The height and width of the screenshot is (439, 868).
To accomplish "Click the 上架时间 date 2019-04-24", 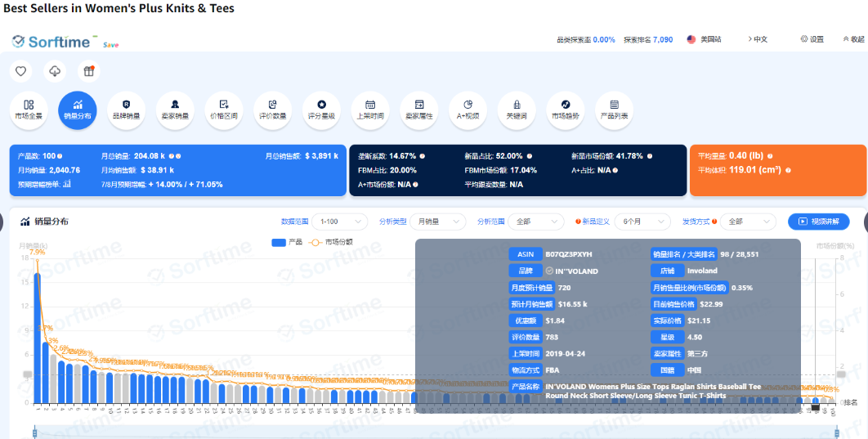I will (566, 354).
